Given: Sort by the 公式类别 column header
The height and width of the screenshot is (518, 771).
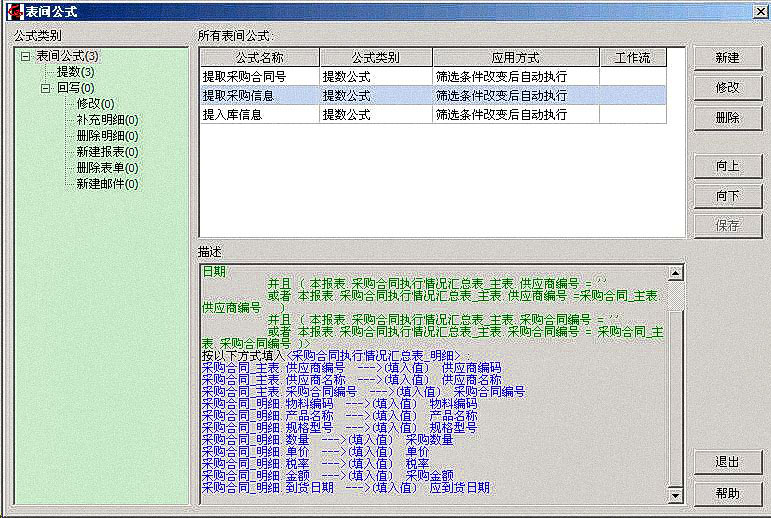Looking at the screenshot, I should [x=376, y=58].
